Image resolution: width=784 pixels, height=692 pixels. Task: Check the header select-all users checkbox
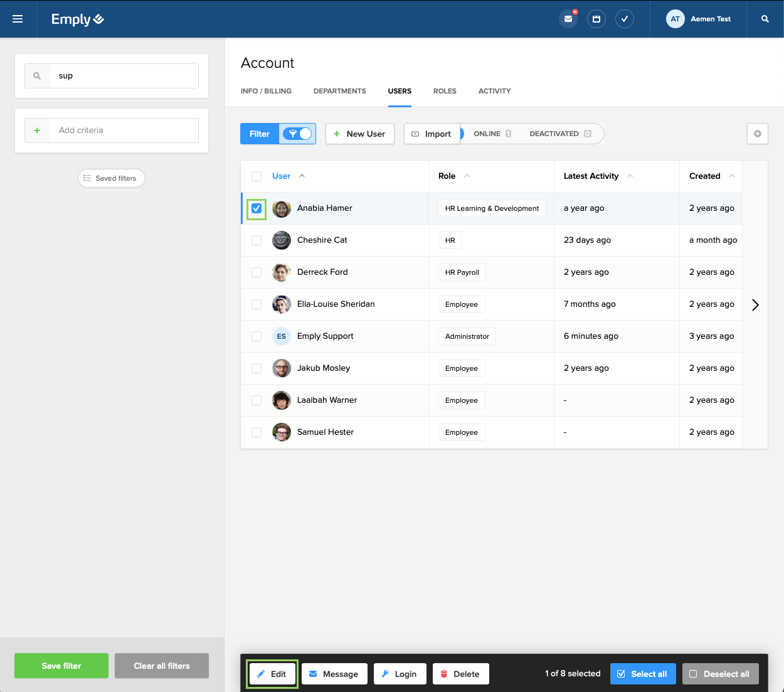(x=257, y=176)
